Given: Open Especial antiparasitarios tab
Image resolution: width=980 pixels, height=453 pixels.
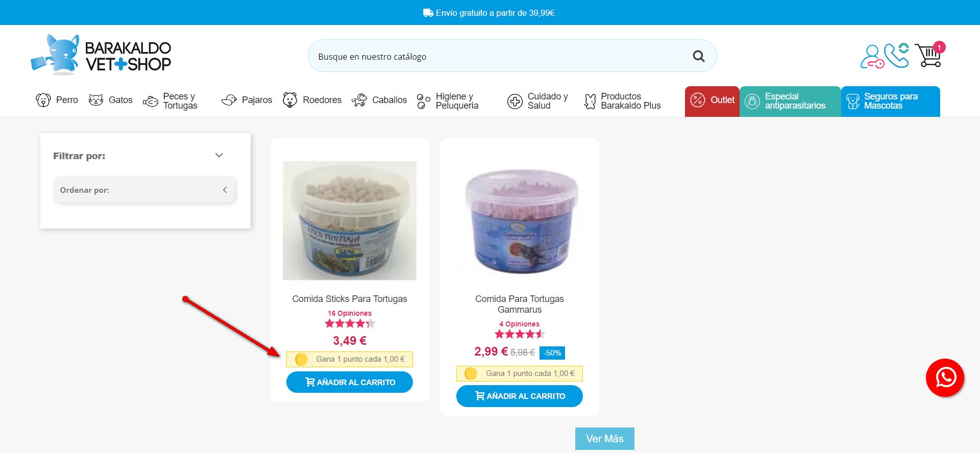Looking at the screenshot, I should pyautogui.click(x=790, y=101).
